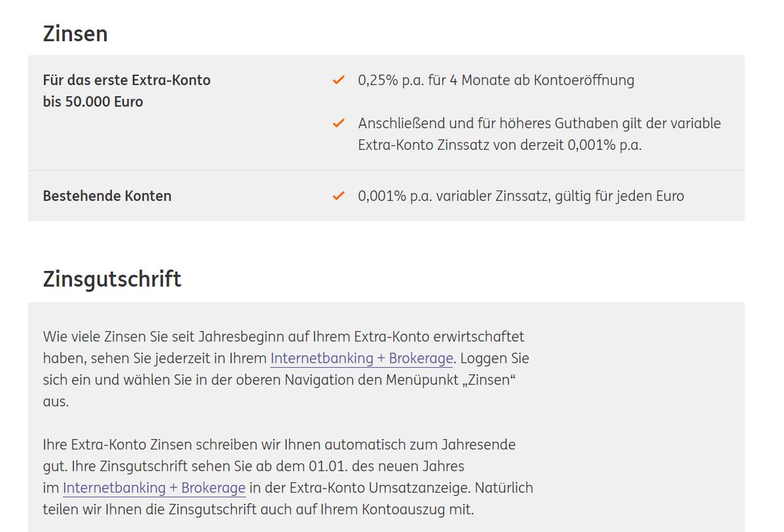This screenshot has width=784, height=532.
Task: Click the 'bis 50.000 Euro' text
Action: 93,101
